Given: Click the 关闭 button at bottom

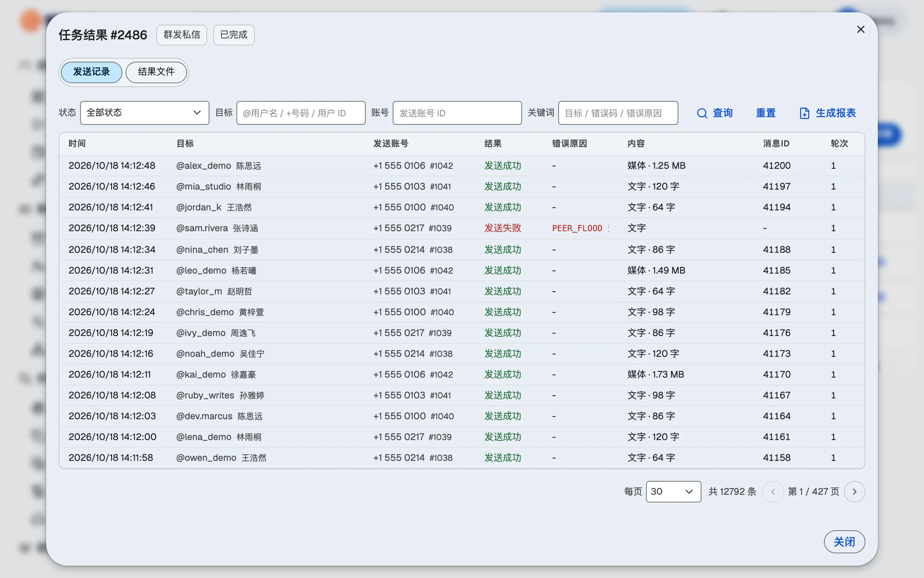Looking at the screenshot, I should (844, 542).
